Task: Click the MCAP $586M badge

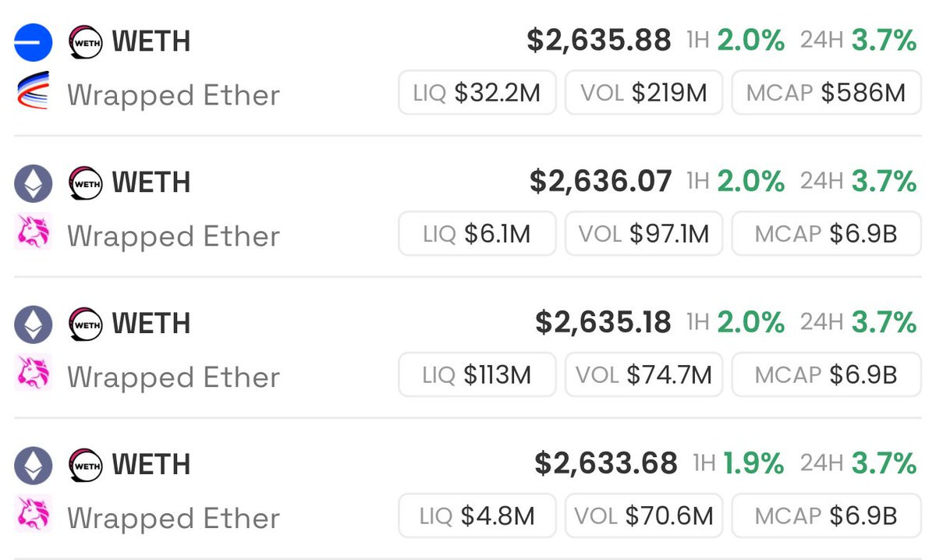Action: tap(826, 93)
